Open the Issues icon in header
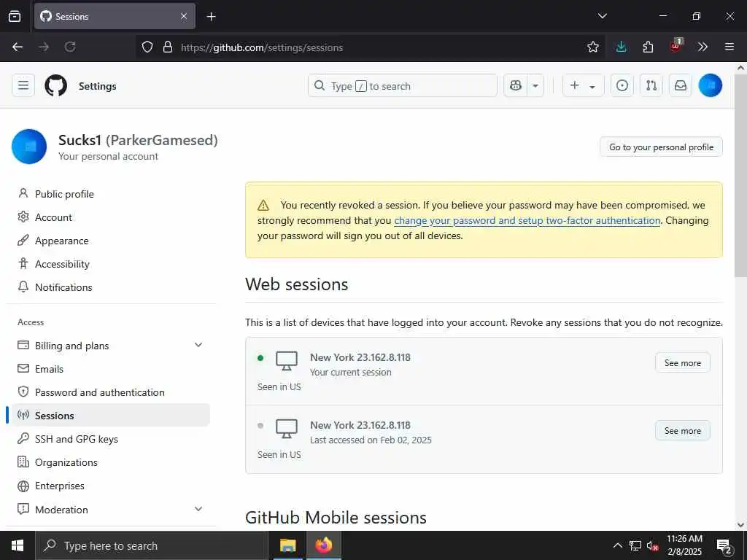 point(622,85)
